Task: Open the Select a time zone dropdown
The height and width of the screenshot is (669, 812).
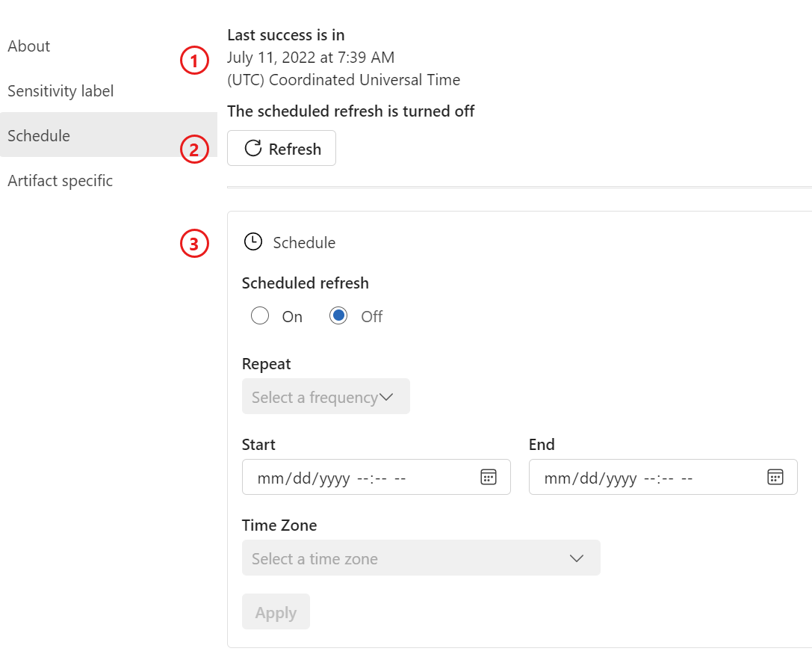Action: pos(421,558)
